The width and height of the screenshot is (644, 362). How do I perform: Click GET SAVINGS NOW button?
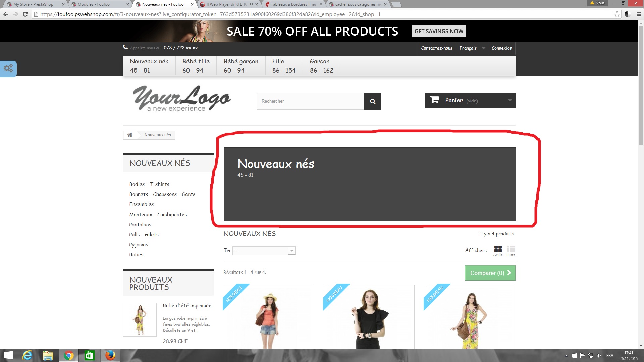(439, 31)
